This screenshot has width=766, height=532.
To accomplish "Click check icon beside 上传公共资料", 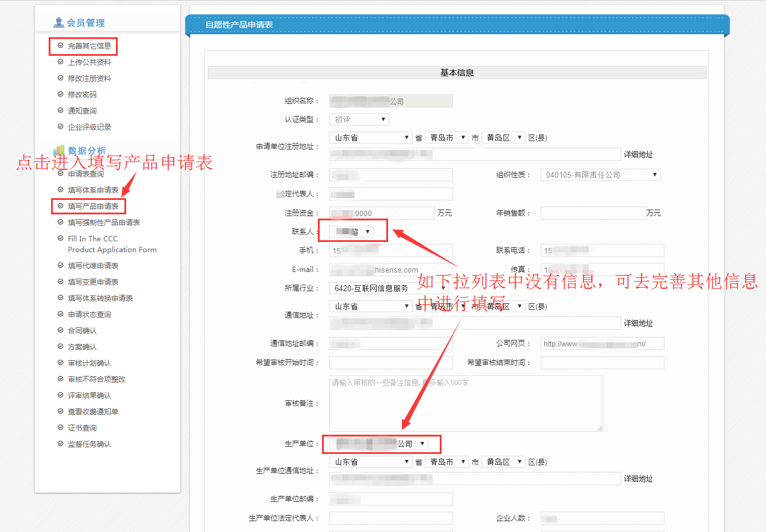I will click(x=60, y=62).
